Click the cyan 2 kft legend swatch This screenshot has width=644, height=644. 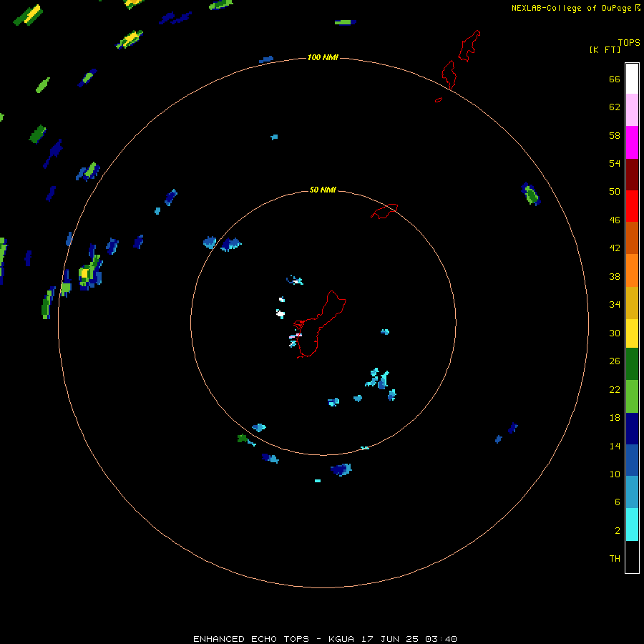(632, 525)
